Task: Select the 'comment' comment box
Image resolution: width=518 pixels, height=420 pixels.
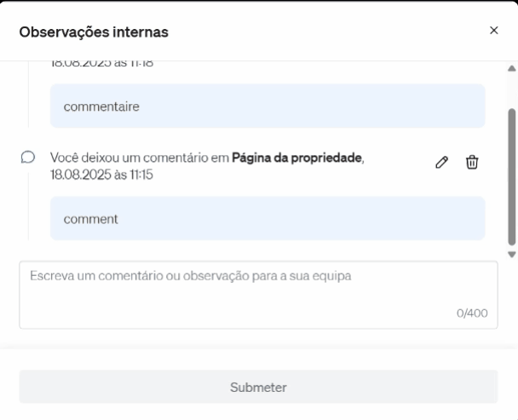Action: 267,218
